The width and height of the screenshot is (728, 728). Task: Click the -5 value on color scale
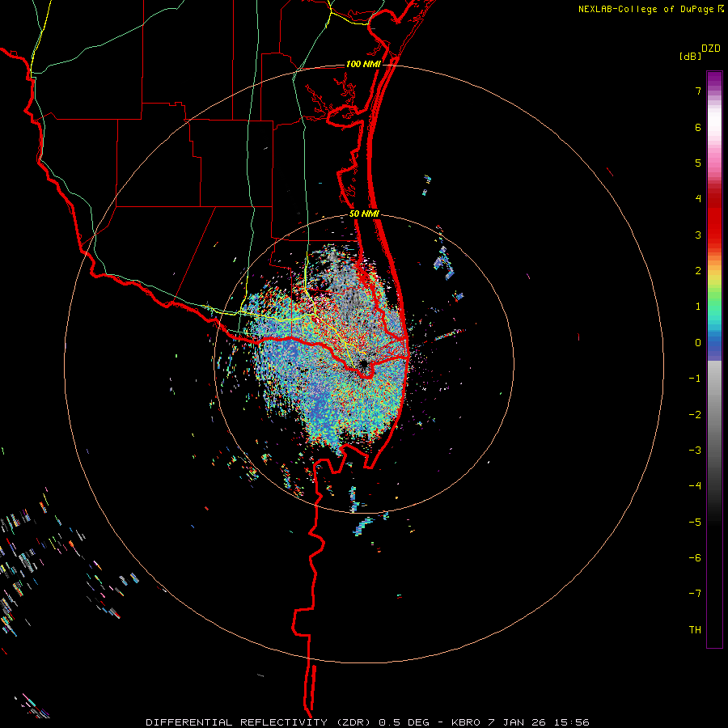695,523
